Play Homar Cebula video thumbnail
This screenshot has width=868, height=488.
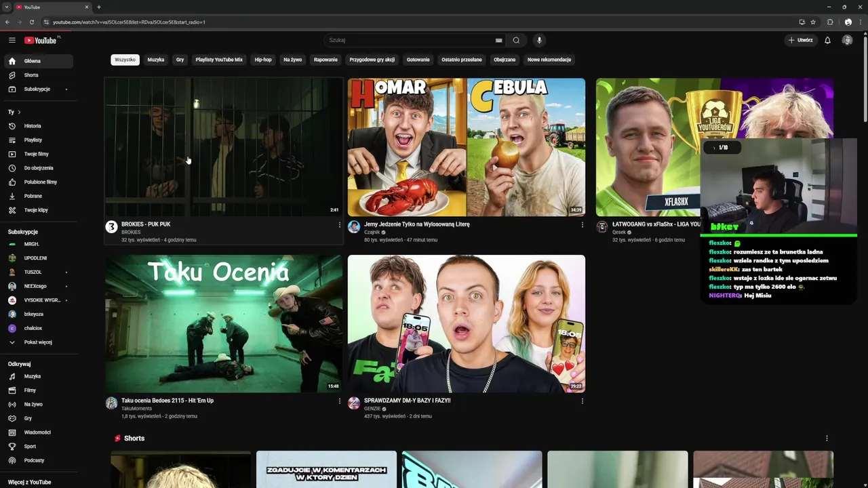[x=467, y=147]
